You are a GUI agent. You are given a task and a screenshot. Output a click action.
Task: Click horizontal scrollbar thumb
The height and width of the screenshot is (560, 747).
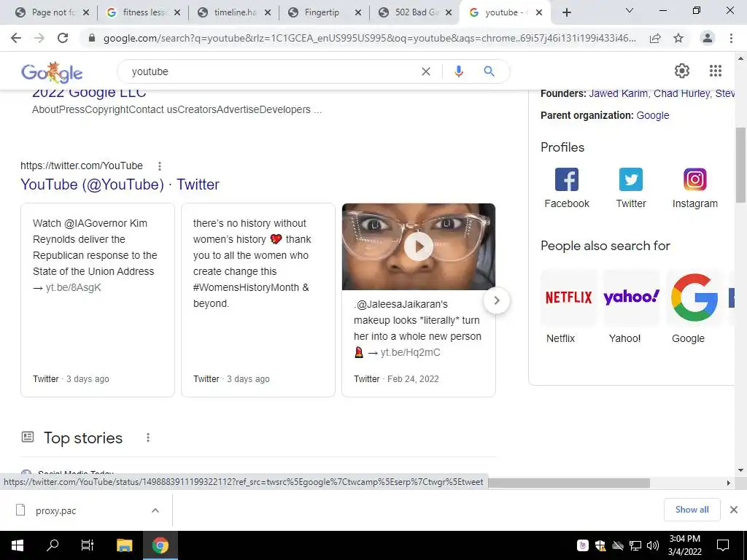tap(569, 483)
